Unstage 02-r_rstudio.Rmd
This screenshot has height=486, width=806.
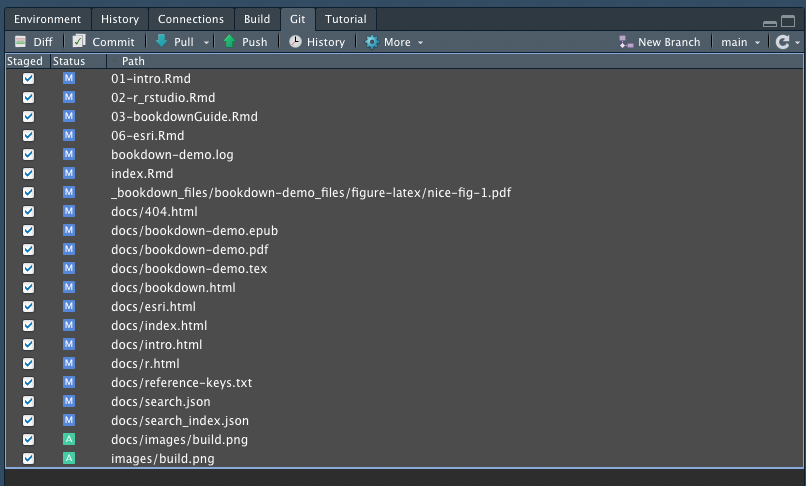(28, 98)
